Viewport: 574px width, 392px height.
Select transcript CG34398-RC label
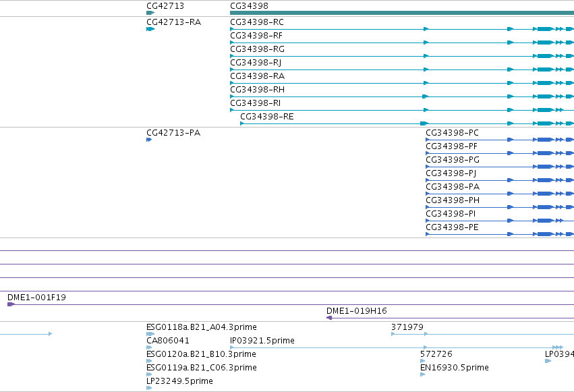click(x=256, y=22)
